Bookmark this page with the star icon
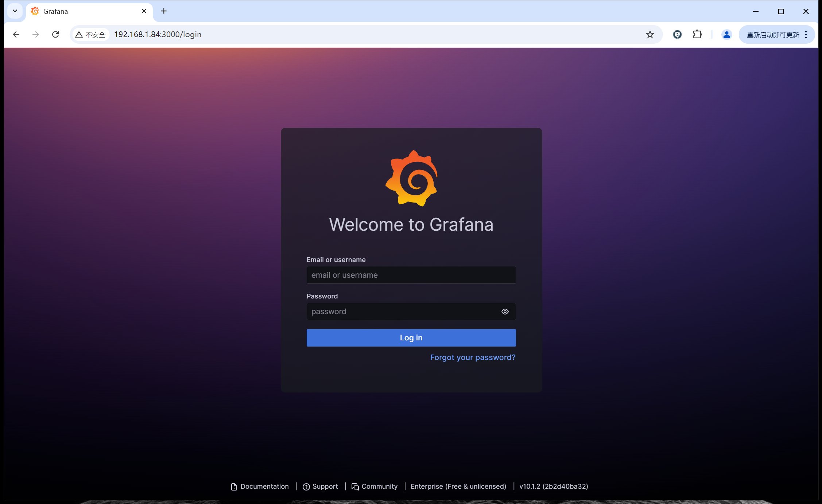The image size is (822, 504). click(x=650, y=35)
